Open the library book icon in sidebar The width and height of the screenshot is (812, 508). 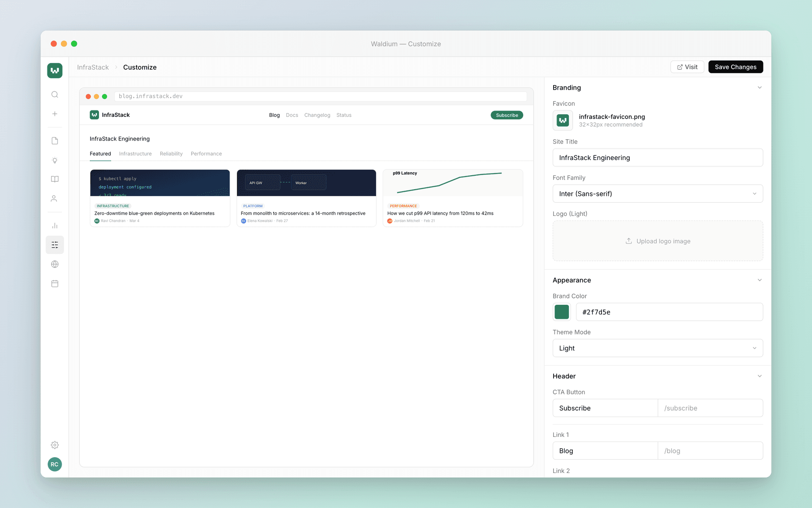pos(55,179)
